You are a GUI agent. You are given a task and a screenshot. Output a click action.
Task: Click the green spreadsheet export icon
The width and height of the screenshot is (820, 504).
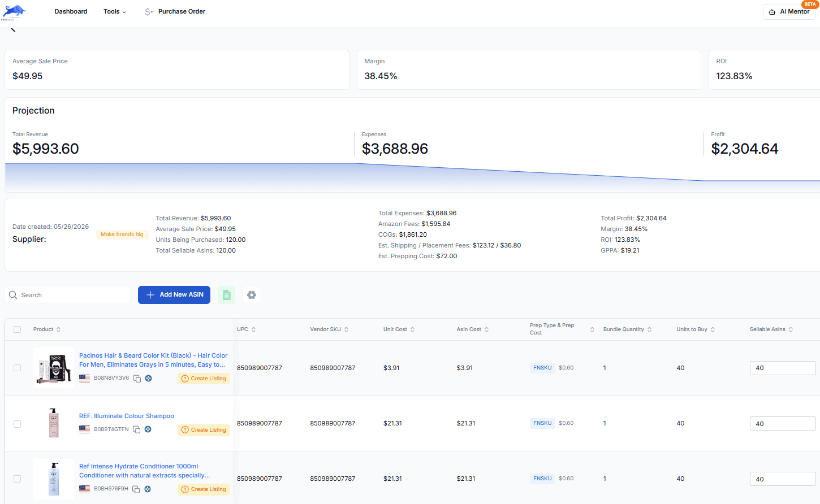pyautogui.click(x=227, y=295)
